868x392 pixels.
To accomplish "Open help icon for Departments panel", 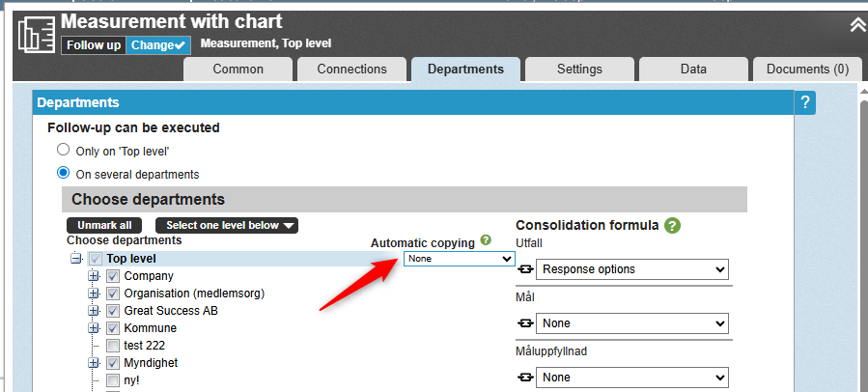I will click(x=805, y=102).
